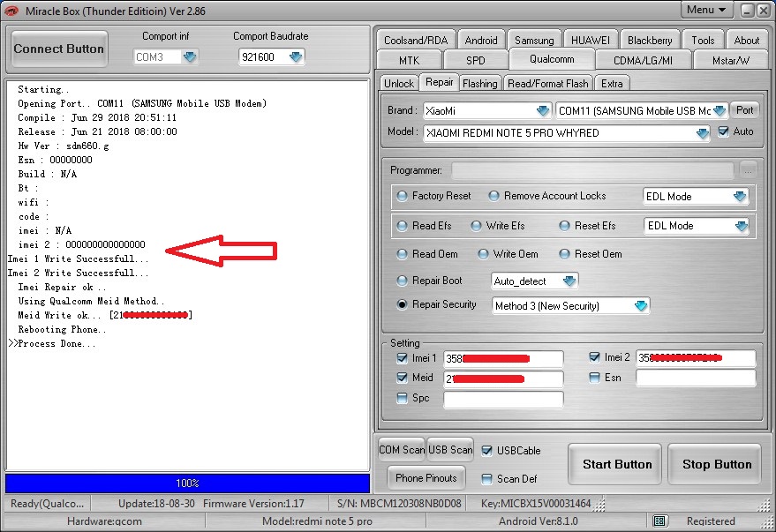Expand the Model XIAOMI REDMI NOTE 5 PRO dropdown
Screen dimensions: 776x532
(702, 133)
